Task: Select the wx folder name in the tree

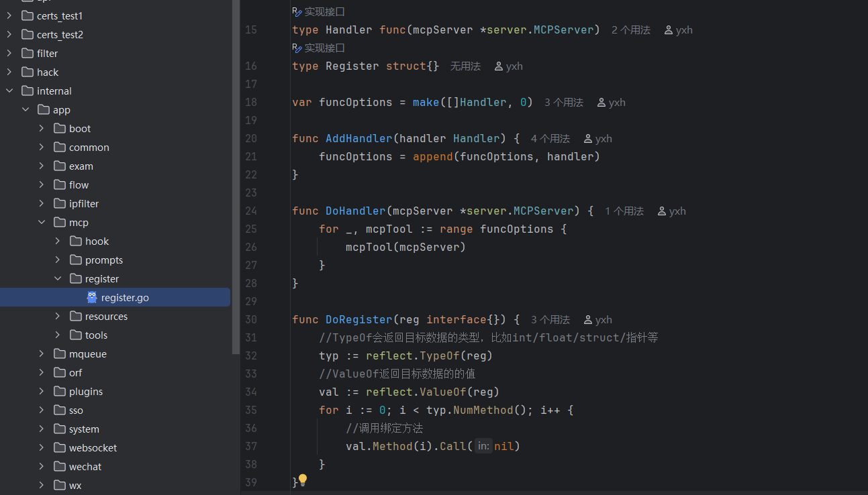Action: point(75,485)
